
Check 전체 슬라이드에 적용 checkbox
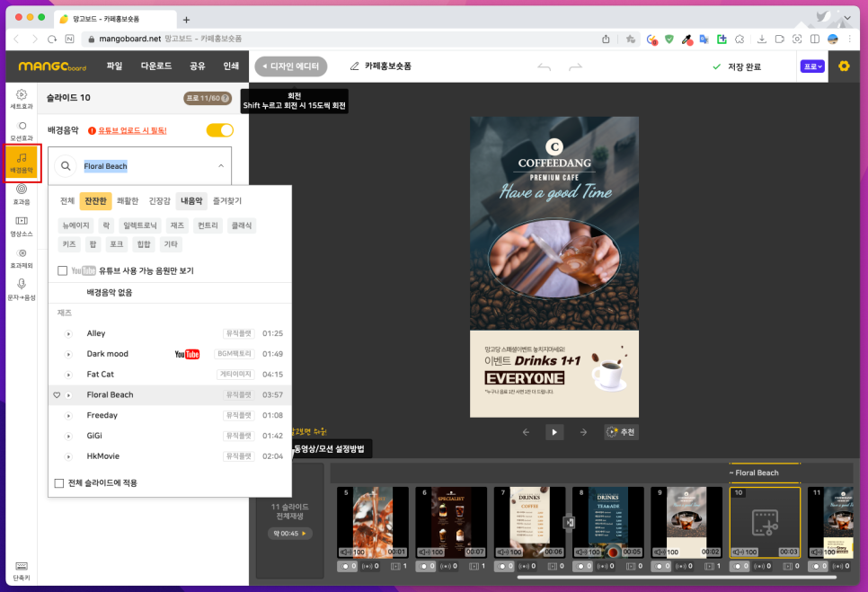pos(59,483)
